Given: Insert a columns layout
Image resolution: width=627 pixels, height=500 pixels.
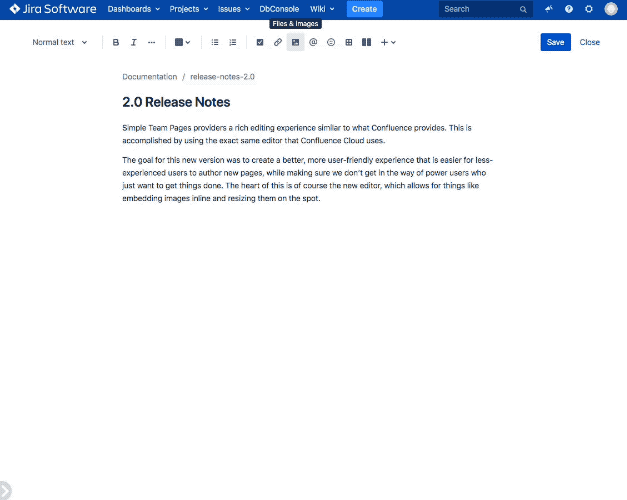Looking at the screenshot, I should (x=366, y=42).
